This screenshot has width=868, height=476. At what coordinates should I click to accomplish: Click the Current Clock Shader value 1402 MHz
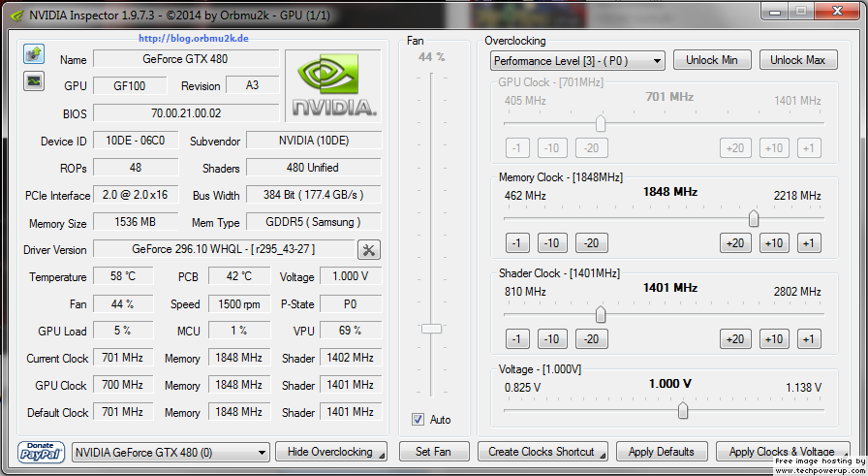click(x=351, y=358)
